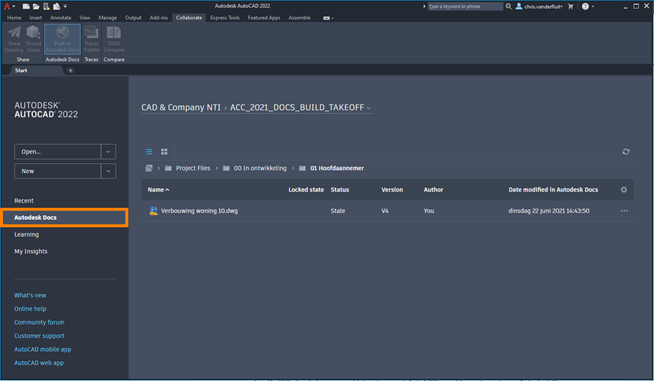Visit the Community forum link
The width and height of the screenshot is (654, 381).
[x=39, y=322]
